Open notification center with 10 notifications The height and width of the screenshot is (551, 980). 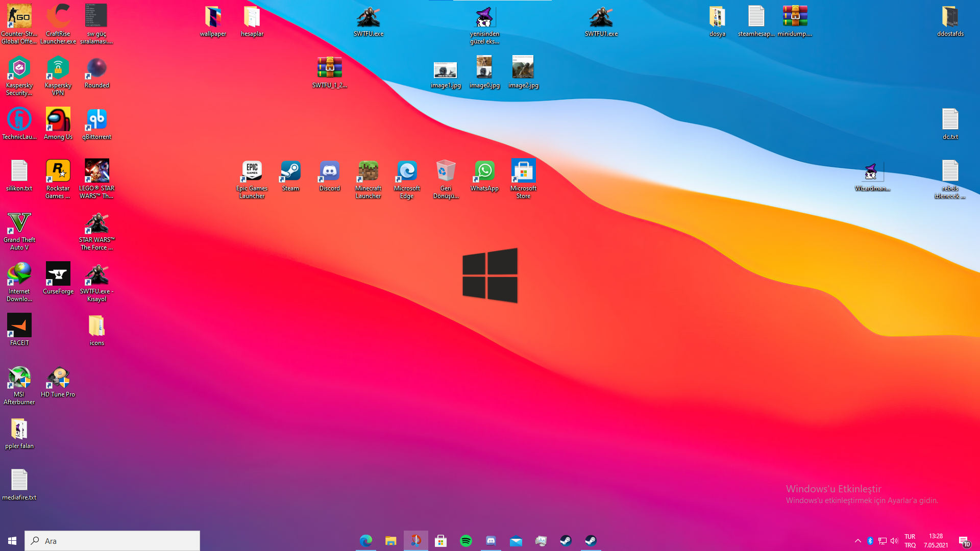964,541
